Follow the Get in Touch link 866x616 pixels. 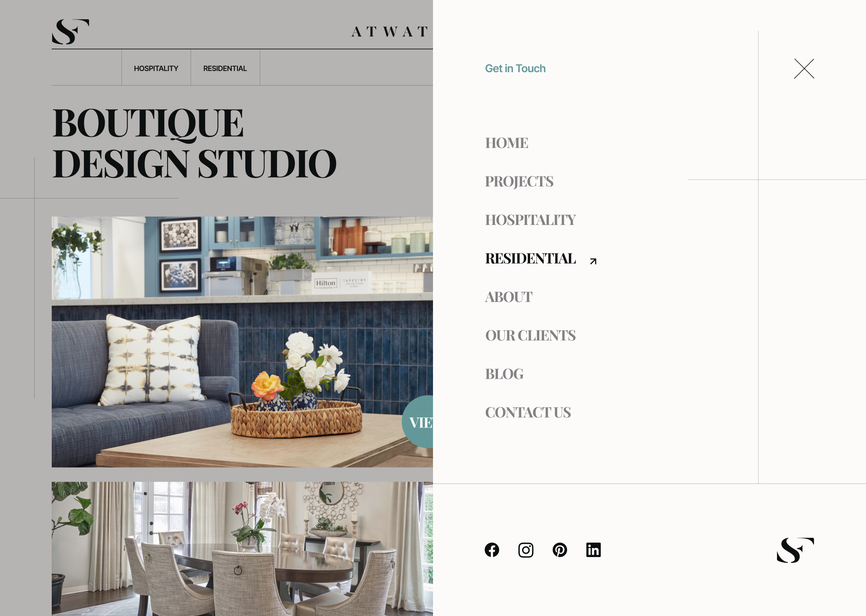[x=515, y=69]
